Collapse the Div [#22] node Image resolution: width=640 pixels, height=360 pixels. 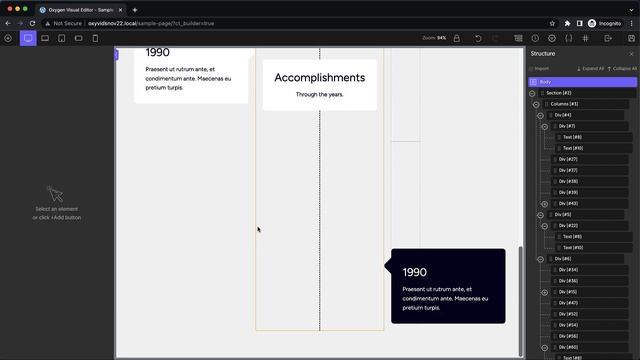point(544,226)
